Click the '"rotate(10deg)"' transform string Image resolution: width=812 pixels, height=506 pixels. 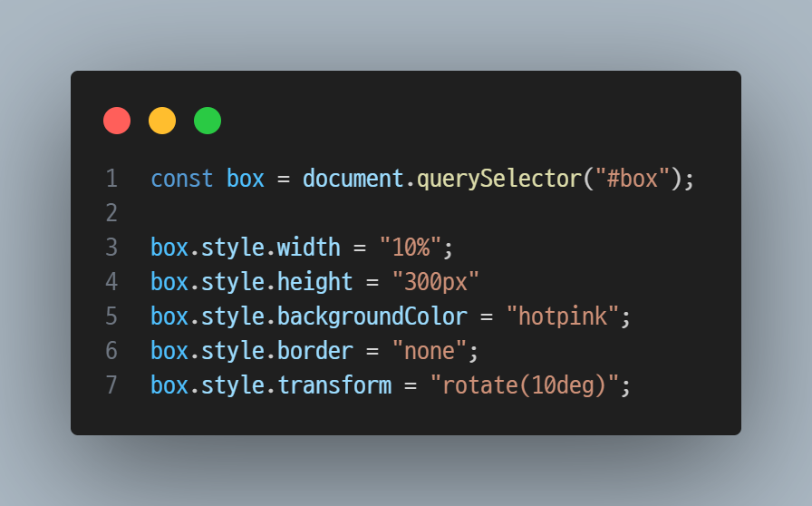(x=525, y=385)
